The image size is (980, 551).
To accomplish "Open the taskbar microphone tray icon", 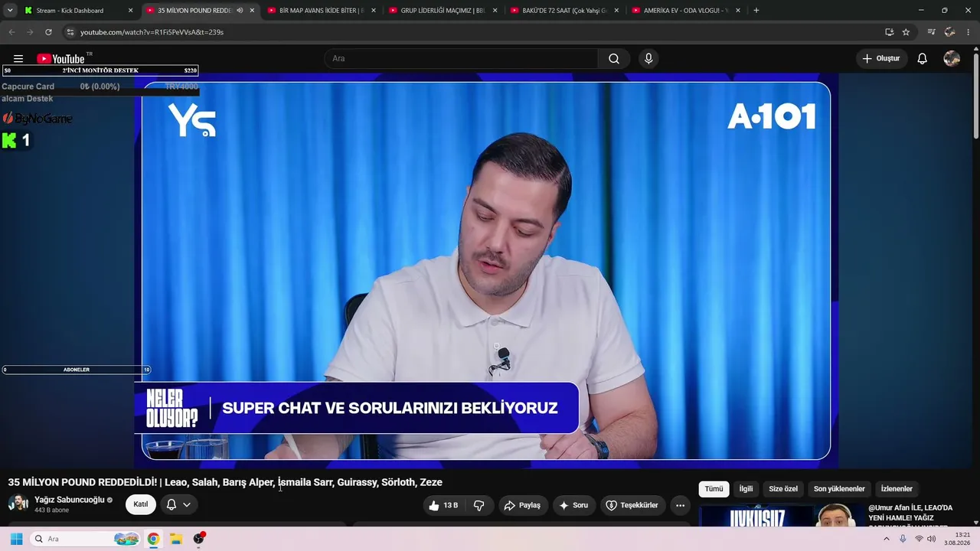I will [903, 539].
